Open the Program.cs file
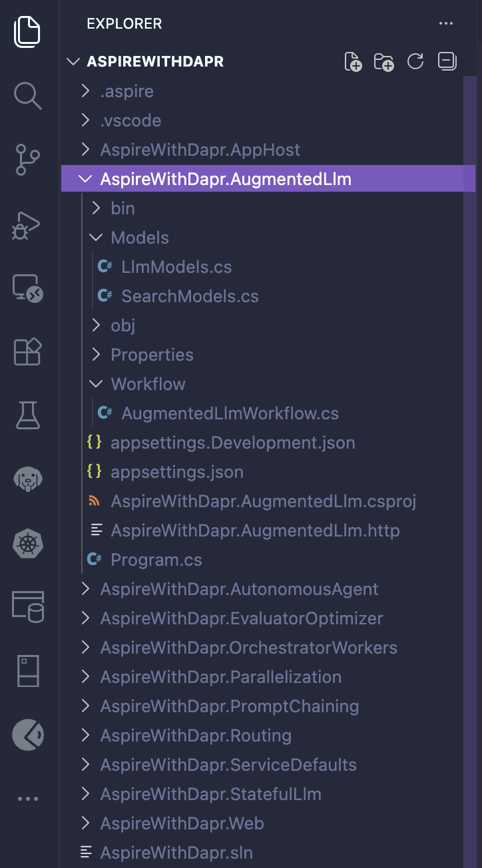The width and height of the screenshot is (482, 868). click(x=156, y=560)
